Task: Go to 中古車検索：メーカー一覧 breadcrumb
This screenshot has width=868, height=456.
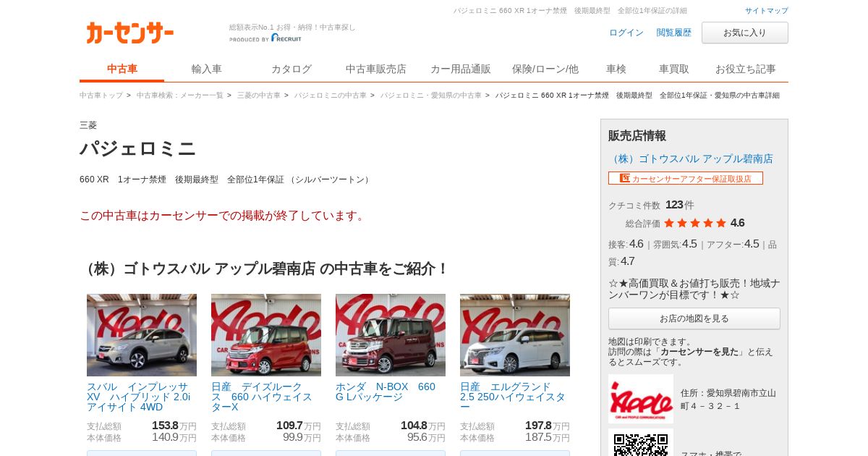Action: [x=180, y=96]
